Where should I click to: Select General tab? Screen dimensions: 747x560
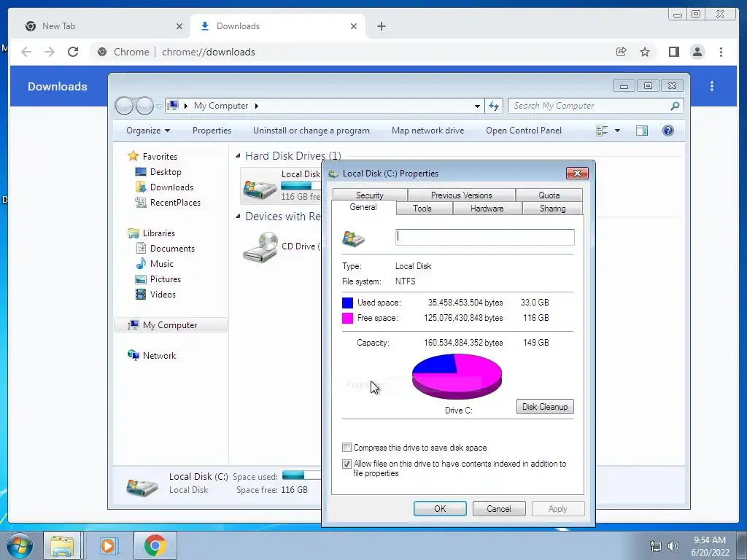[x=363, y=207]
